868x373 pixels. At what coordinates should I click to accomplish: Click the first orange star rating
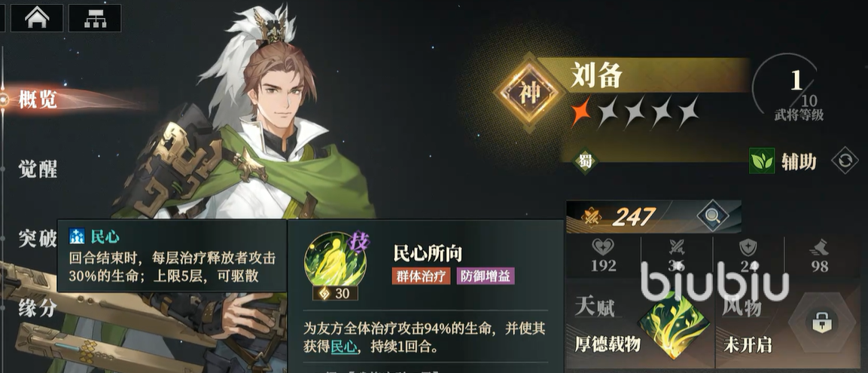tap(583, 111)
